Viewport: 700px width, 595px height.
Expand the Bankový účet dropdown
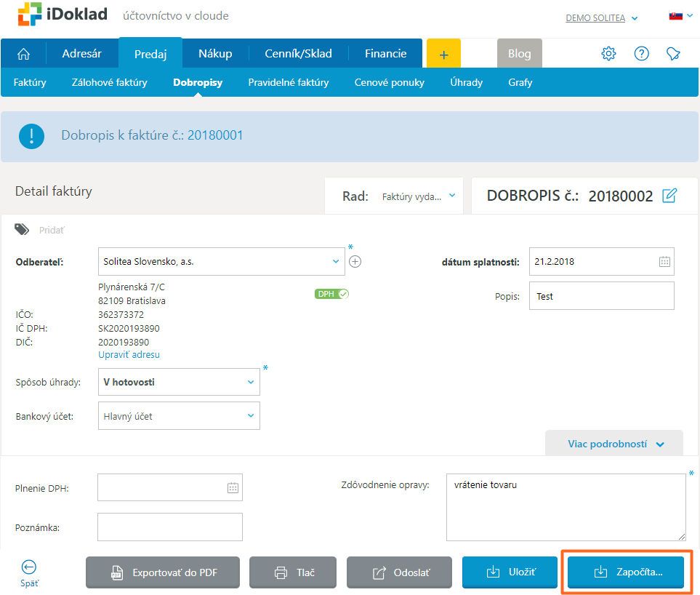tap(179, 417)
